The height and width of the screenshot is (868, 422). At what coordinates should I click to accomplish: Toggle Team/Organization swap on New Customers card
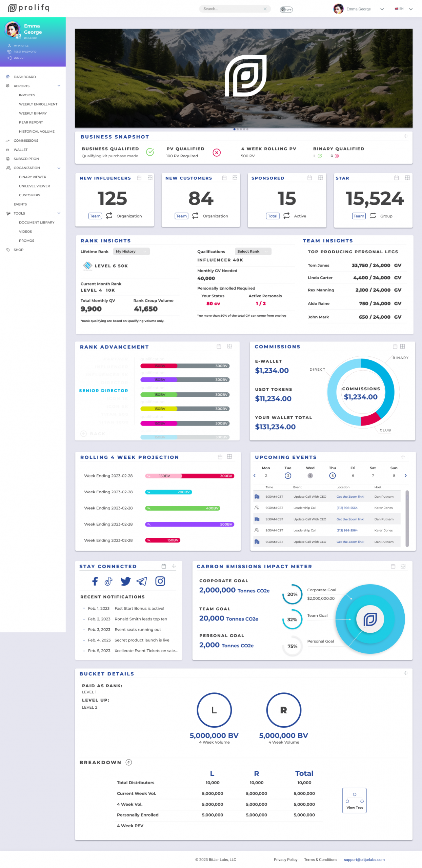coord(195,216)
